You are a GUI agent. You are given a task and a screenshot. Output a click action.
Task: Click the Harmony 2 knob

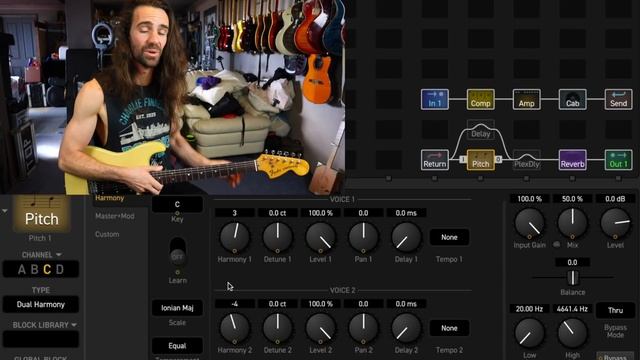(x=234, y=328)
